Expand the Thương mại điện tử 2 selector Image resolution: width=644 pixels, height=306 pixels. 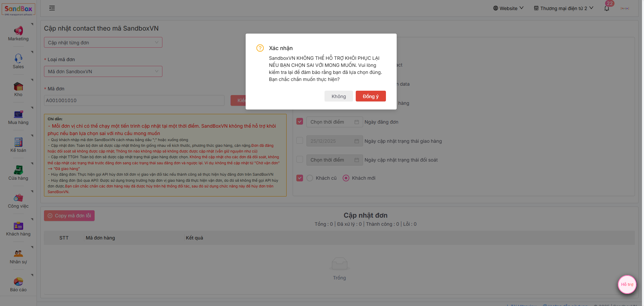pyautogui.click(x=563, y=8)
